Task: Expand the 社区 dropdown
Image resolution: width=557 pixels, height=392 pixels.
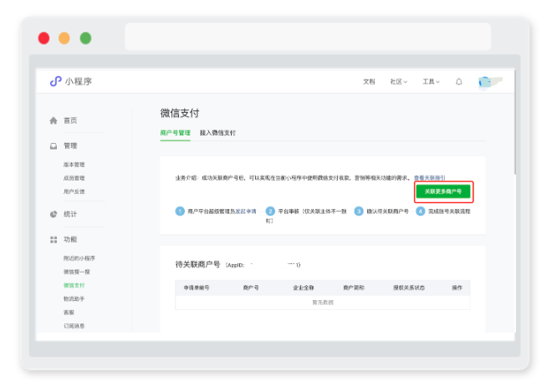Action: pyautogui.click(x=399, y=82)
